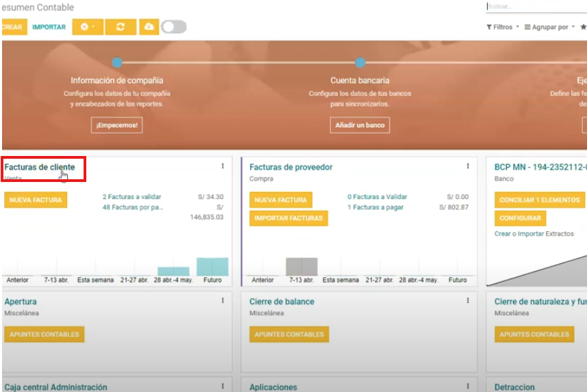Click Crear o Importar Extractos link
587x392 pixels.
click(x=534, y=234)
